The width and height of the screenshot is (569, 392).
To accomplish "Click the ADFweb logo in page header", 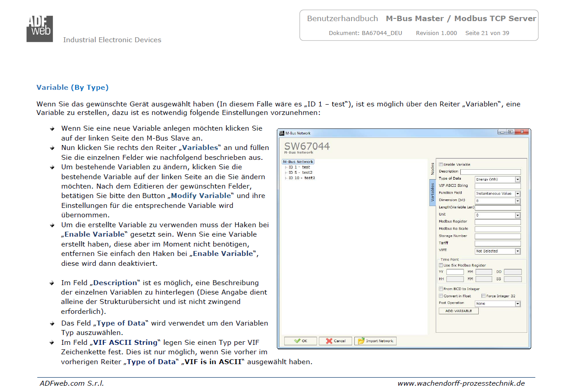I will point(40,29).
